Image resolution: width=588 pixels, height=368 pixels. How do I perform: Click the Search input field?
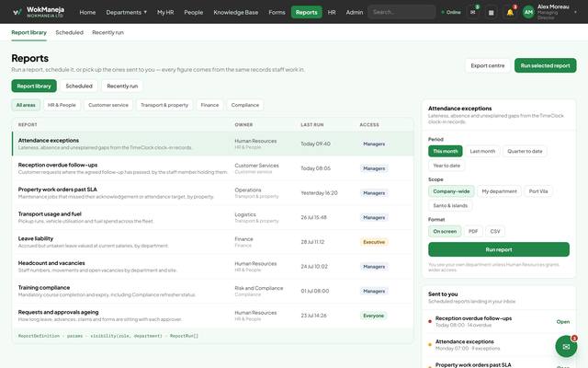[x=401, y=12]
